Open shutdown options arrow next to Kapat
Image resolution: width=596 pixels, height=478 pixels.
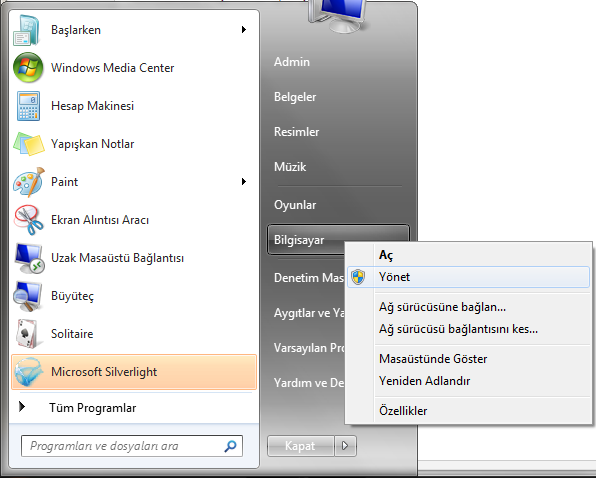(x=345, y=445)
